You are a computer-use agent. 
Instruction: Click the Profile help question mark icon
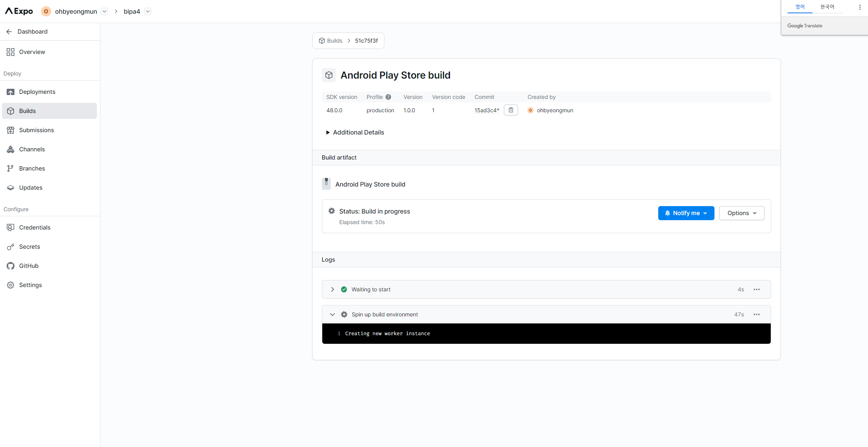click(388, 97)
